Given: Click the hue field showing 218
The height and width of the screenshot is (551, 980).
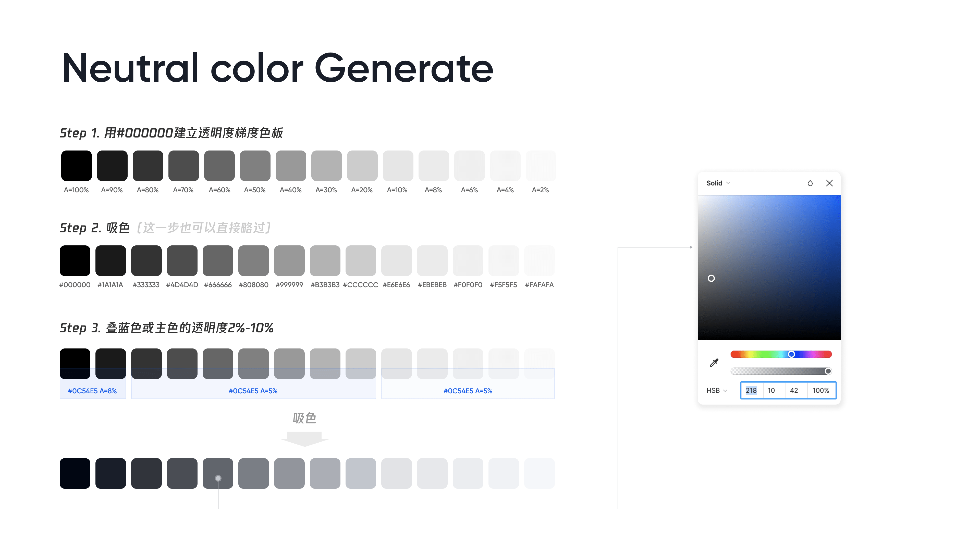Looking at the screenshot, I should [x=751, y=391].
